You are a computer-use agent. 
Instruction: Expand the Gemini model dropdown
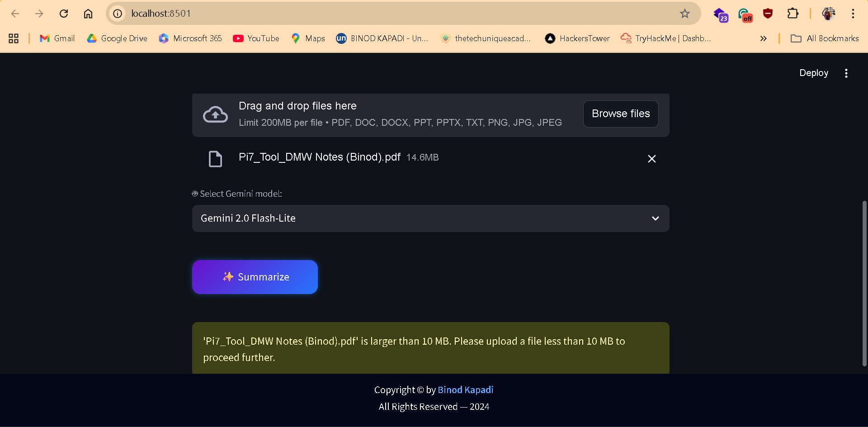coord(655,218)
